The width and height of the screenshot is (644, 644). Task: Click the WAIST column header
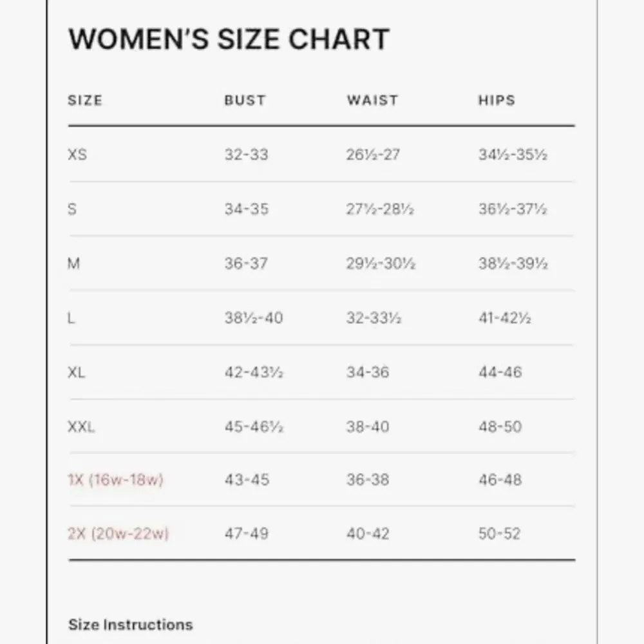[372, 100]
